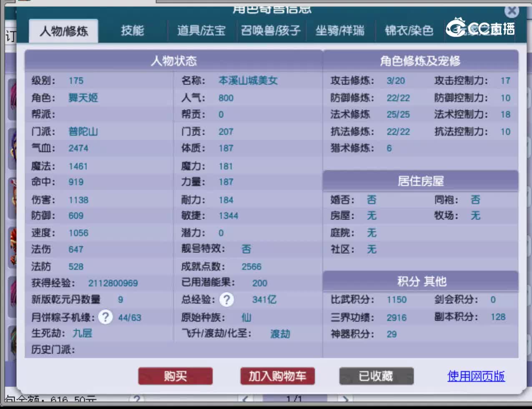Switch to the 技能 tab
This screenshot has height=409, width=532.
133,30
